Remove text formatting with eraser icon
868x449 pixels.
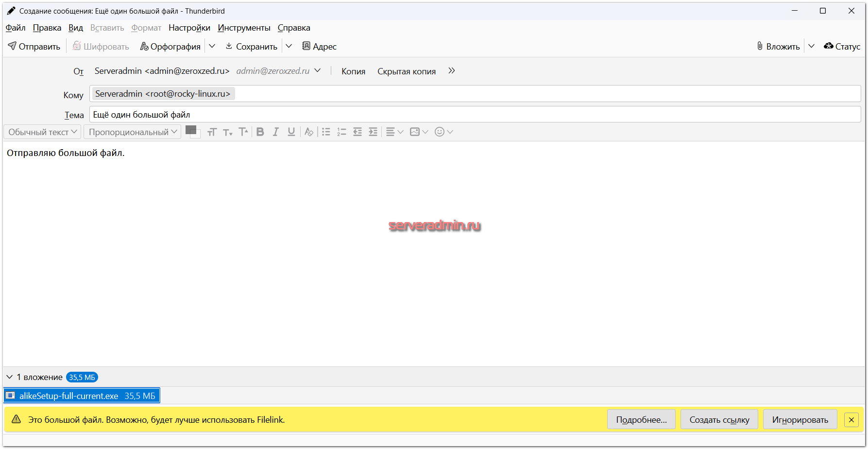coord(309,132)
